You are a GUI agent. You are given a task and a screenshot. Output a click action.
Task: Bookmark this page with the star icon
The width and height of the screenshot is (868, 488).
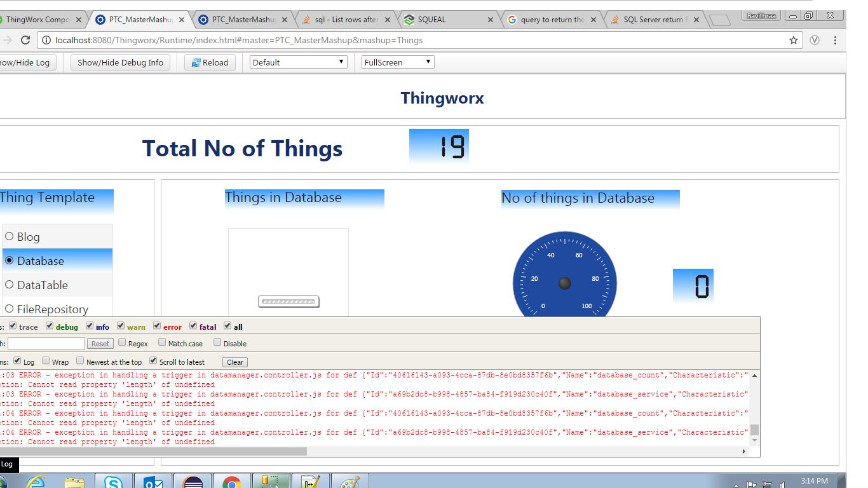(794, 40)
